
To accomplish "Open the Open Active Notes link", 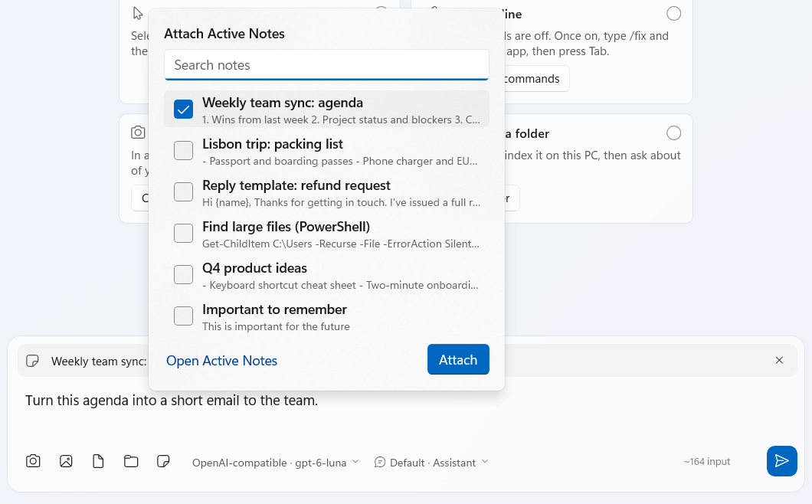I will point(221,361).
